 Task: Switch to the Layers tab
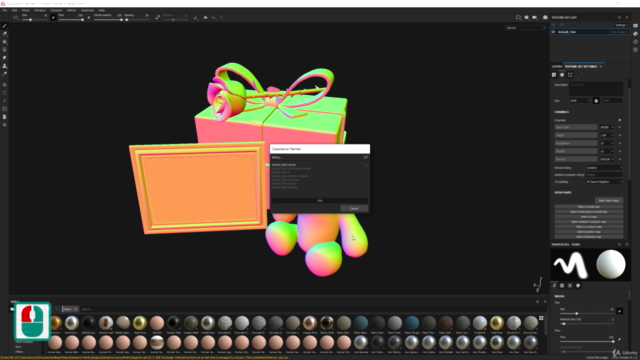click(557, 67)
